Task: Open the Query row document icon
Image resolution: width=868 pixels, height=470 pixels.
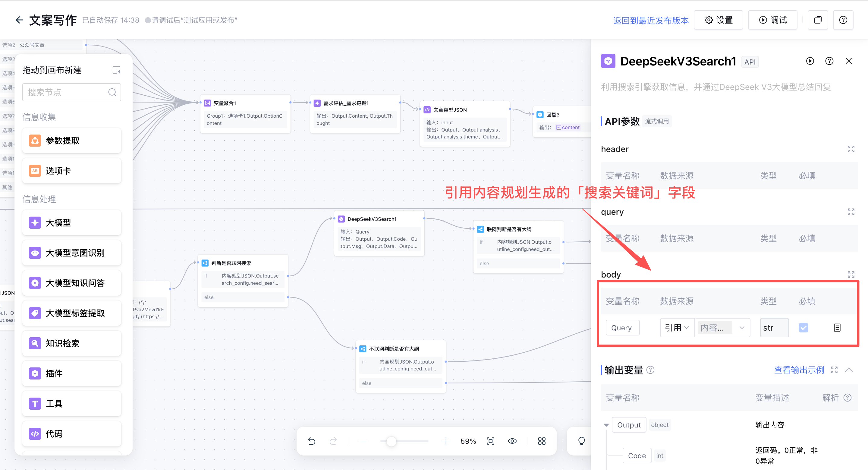Action: click(837, 327)
